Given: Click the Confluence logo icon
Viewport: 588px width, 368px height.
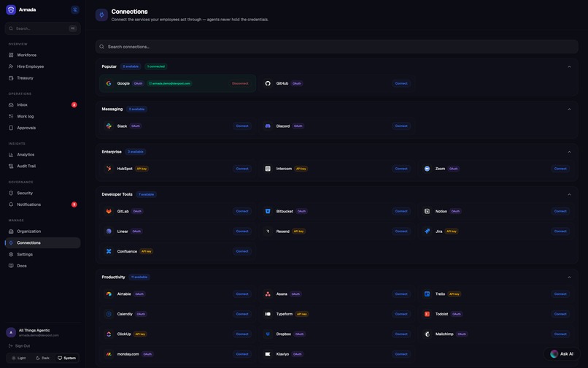Looking at the screenshot, I should pyautogui.click(x=109, y=251).
